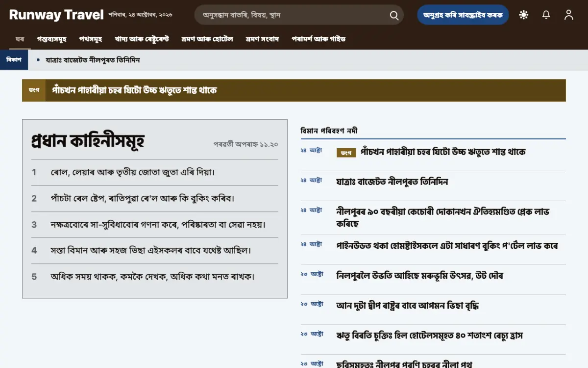
Task: Click the প্ৰধান কাহিনীসমূহ heading
Action: pyautogui.click(x=88, y=141)
